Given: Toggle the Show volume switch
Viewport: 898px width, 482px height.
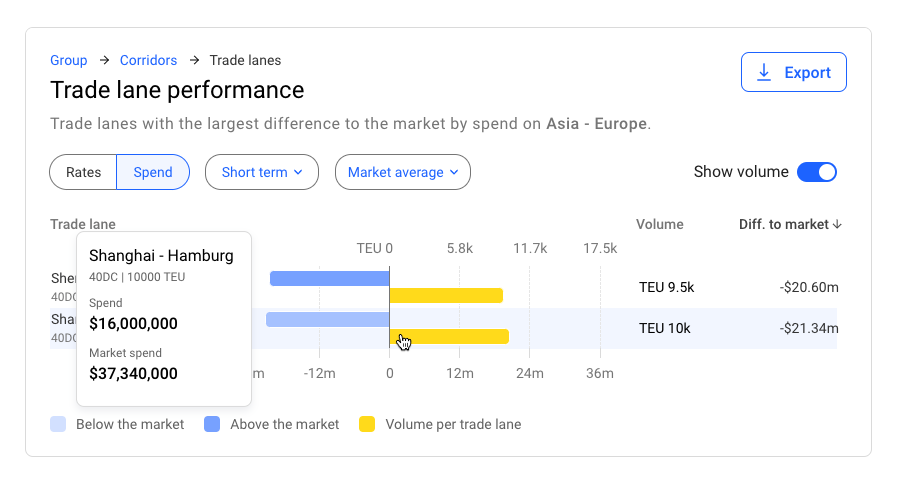Looking at the screenshot, I should [816, 172].
